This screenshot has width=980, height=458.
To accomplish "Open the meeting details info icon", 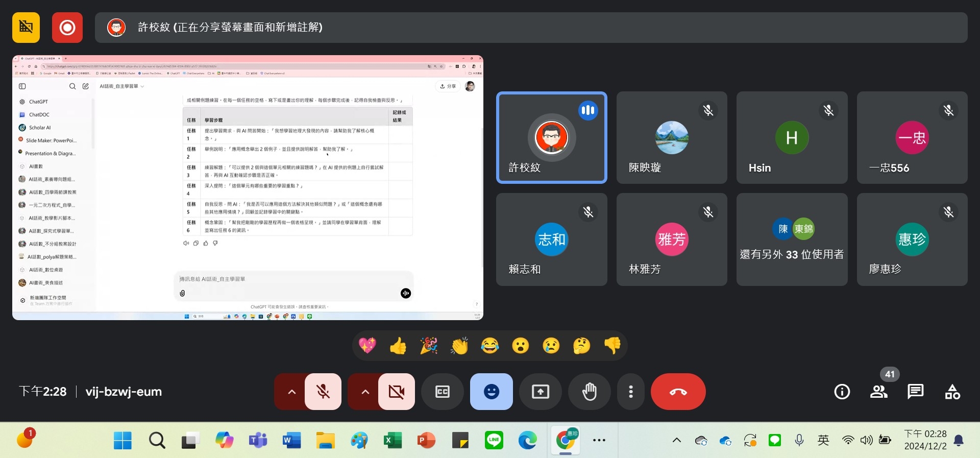I will tap(842, 392).
